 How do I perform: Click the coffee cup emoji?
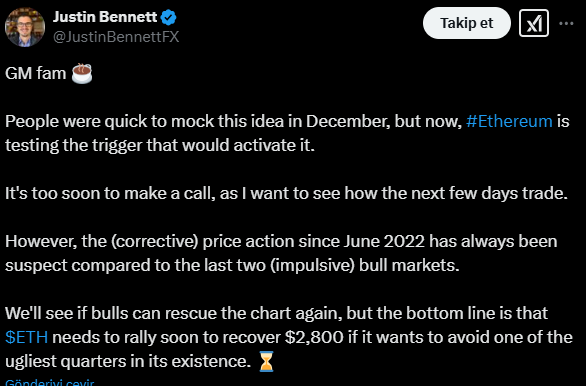click(82, 74)
